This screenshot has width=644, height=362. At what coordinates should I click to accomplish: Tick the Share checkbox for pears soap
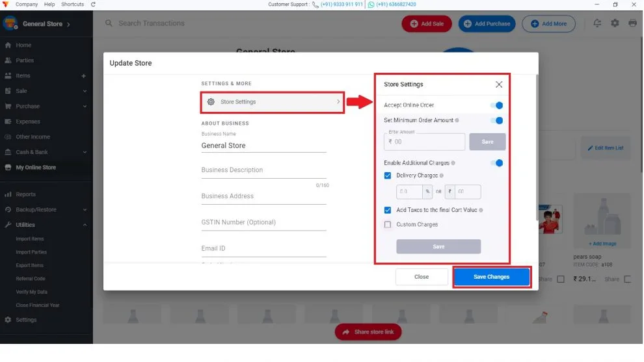(x=628, y=279)
